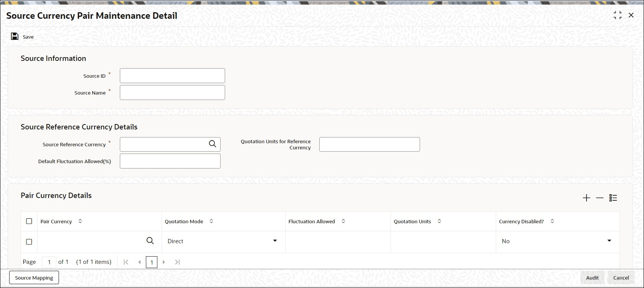Focus Quotation Units for Reference Currency field
This screenshot has height=288, width=644.
click(x=369, y=144)
